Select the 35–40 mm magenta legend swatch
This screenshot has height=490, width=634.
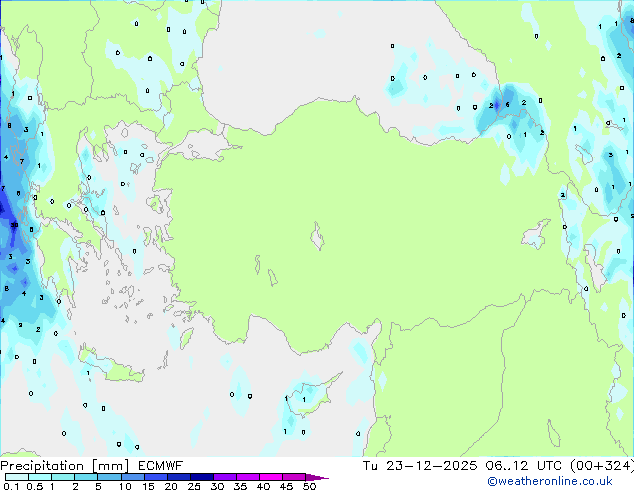tap(247, 477)
